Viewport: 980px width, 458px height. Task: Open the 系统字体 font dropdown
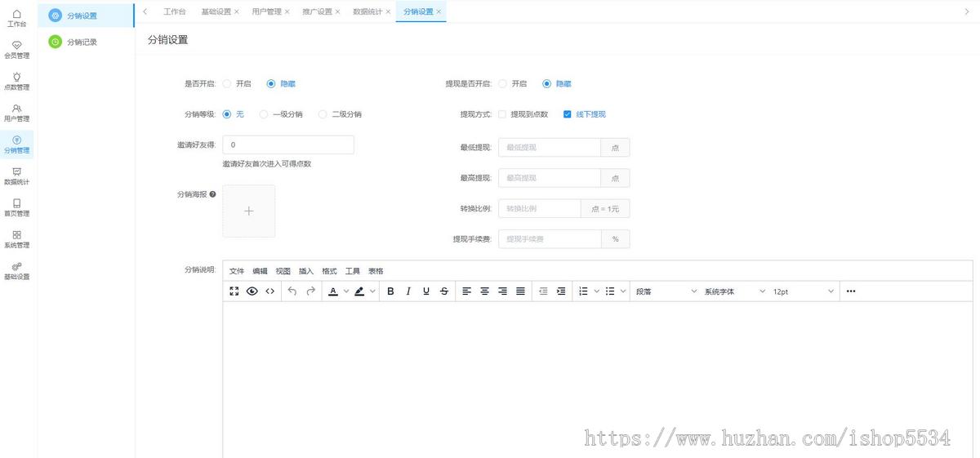(x=735, y=291)
